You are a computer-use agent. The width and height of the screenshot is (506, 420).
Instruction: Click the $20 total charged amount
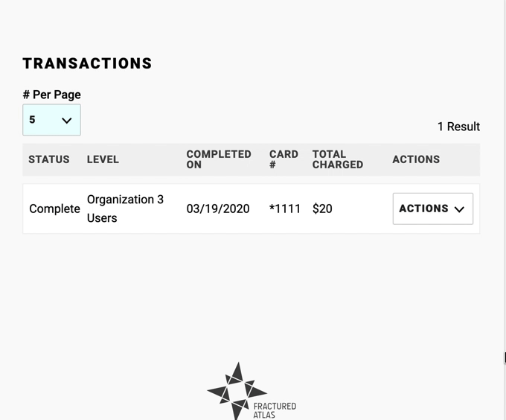[322, 209]
